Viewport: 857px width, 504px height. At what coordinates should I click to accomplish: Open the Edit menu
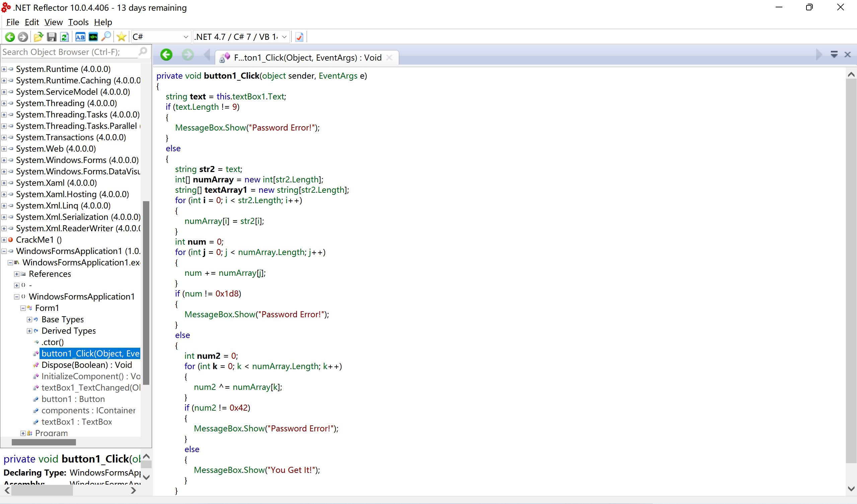coord(31,22)
